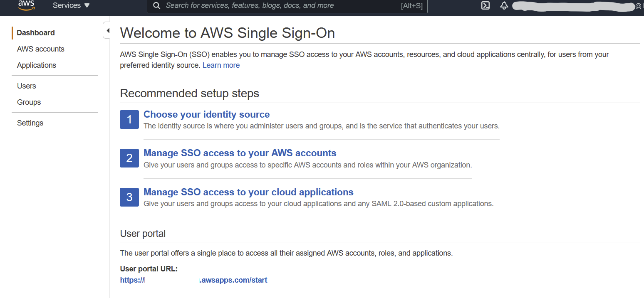Viewport: 644px width, 298px height.
Task: Go to Applications in the sidebar
Action: [37, 65]
